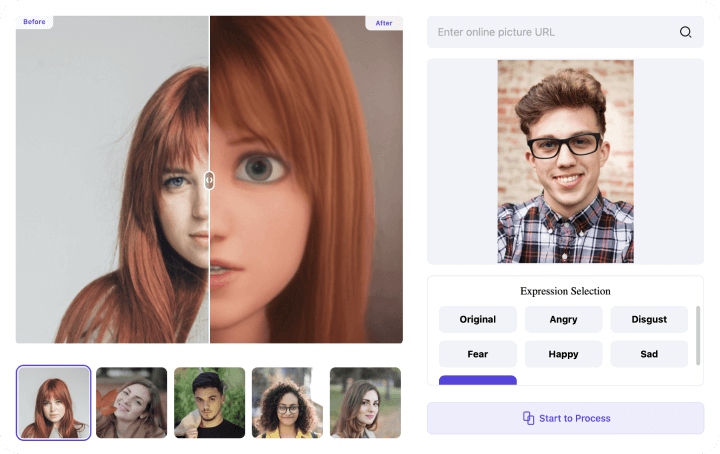Click the expression list scrollbar

point(697,335)
